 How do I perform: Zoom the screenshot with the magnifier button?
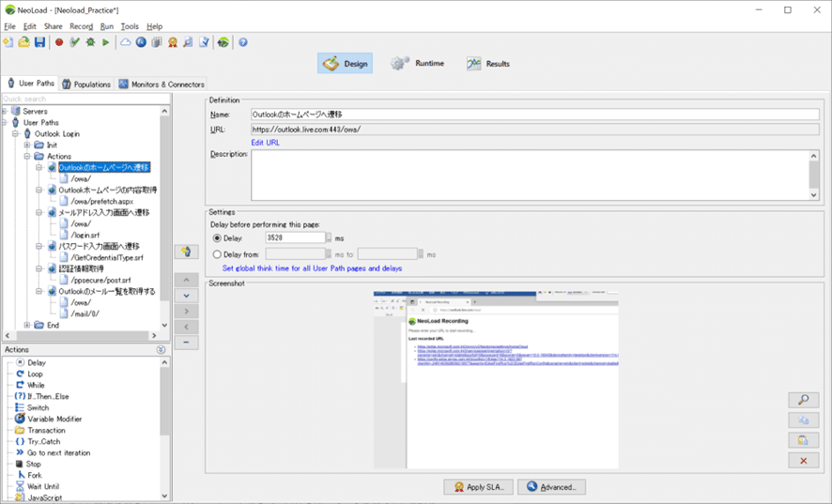point(803,400)
